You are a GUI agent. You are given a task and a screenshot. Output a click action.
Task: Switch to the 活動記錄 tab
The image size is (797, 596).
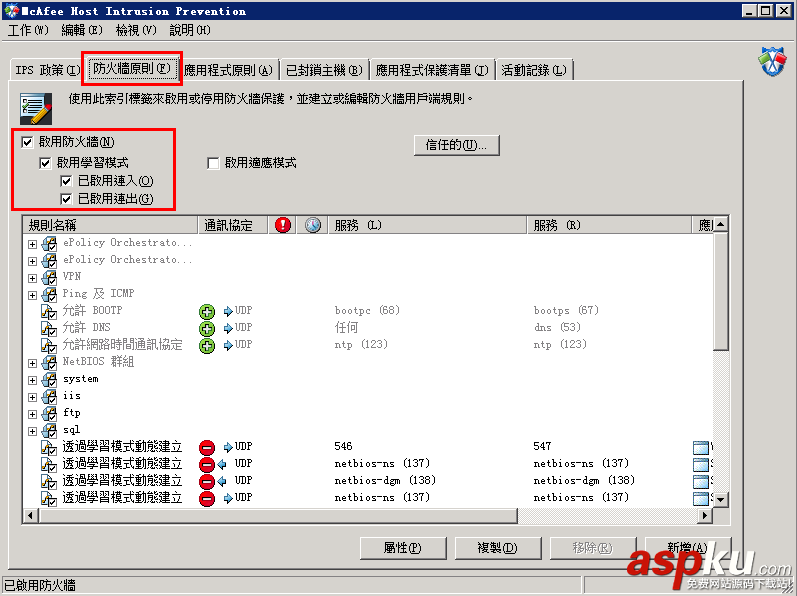[x=534, y=70]
